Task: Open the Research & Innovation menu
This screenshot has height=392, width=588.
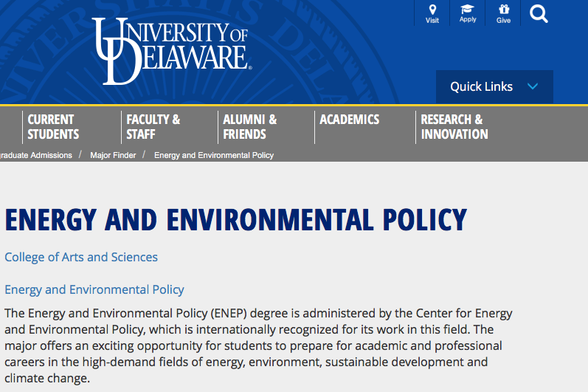Action: [x=454, y=127]
